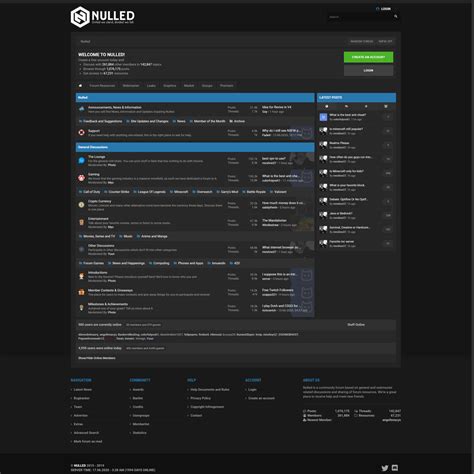Image resolution: width=474 pixels, height=474 pixels.
Task: Click avatar beside 'What is the best anti cheat?'
Action: pos(323,117)
